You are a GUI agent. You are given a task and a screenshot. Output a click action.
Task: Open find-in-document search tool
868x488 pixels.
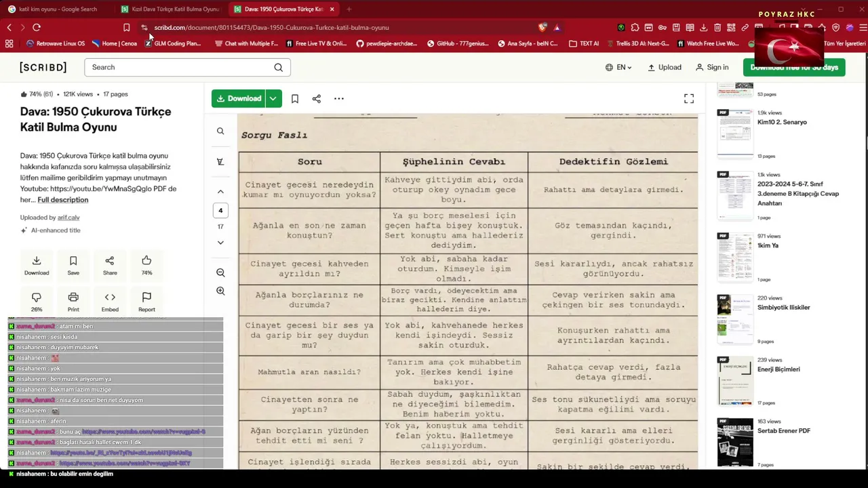[x=220, y=131]
